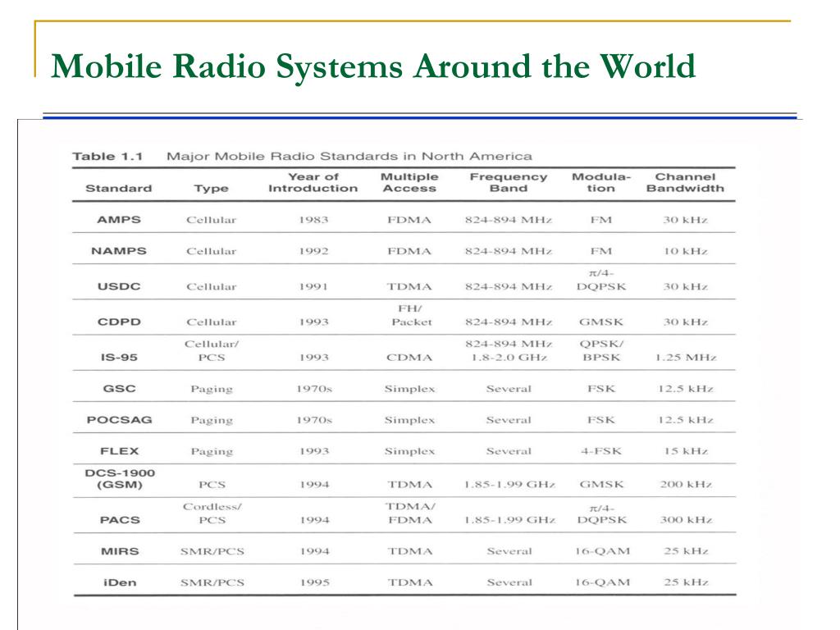The height and width of the screenshot is (630, 840).
Task: Select the "π/4-DQPSK" modulation in the PACS row
Action: click(601, 514)
